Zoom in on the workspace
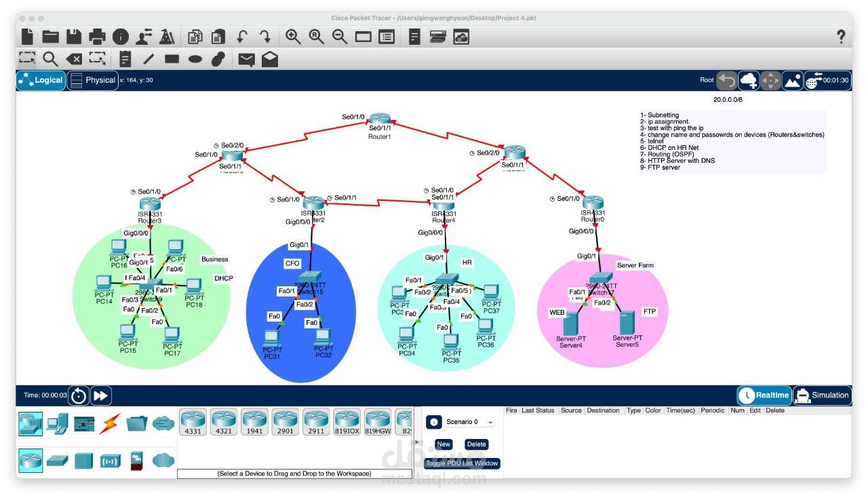The image size is (868, 498). (293, 37)
